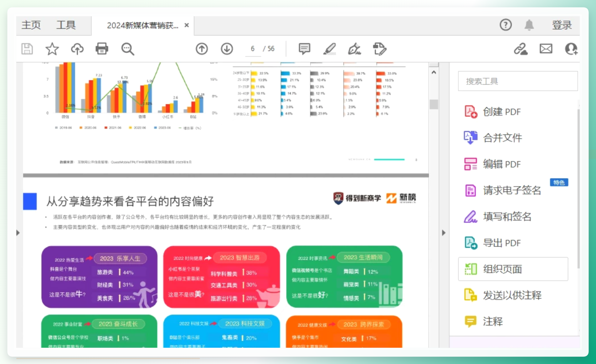The height and width of the screenshot is (364, 596).
Task: Open the 填写和签名 tool
Action: tap(498, 216)
